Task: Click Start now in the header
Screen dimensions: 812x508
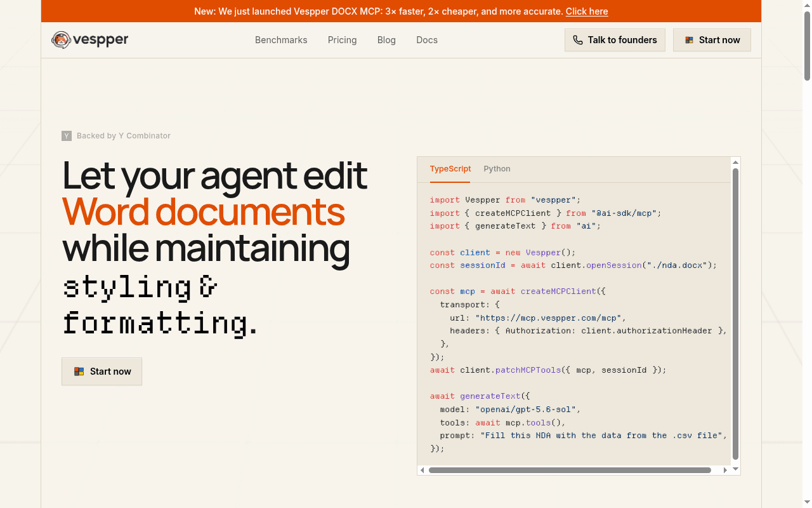Action: coord(712,40)
